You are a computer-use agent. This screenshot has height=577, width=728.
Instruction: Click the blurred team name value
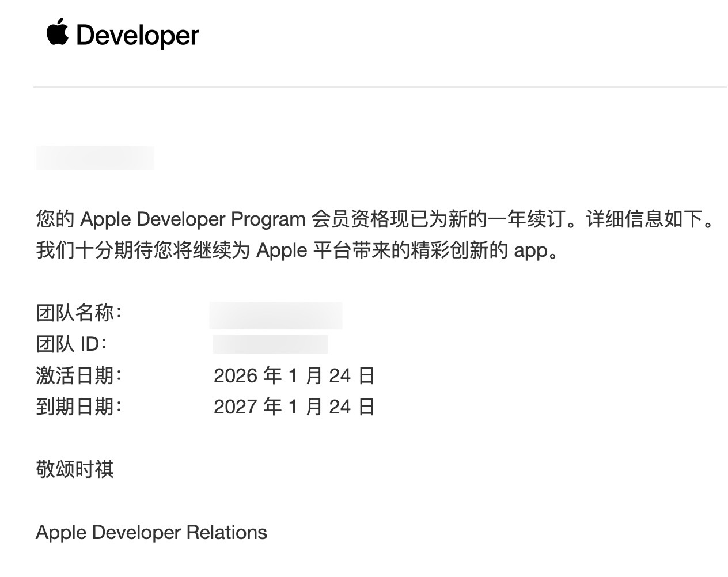276,315
